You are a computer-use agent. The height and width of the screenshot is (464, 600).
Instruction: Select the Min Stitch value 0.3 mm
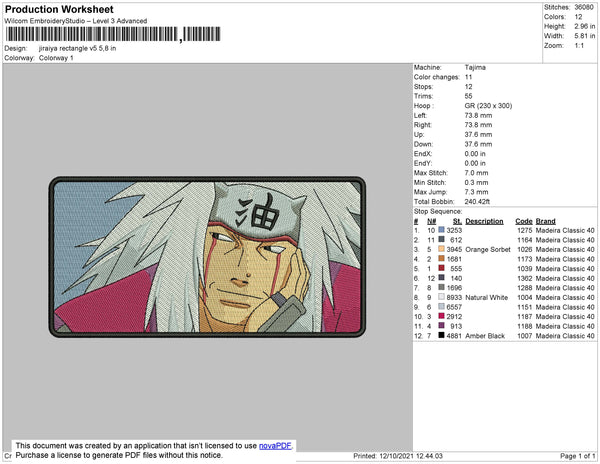click(x=476, y=182)
